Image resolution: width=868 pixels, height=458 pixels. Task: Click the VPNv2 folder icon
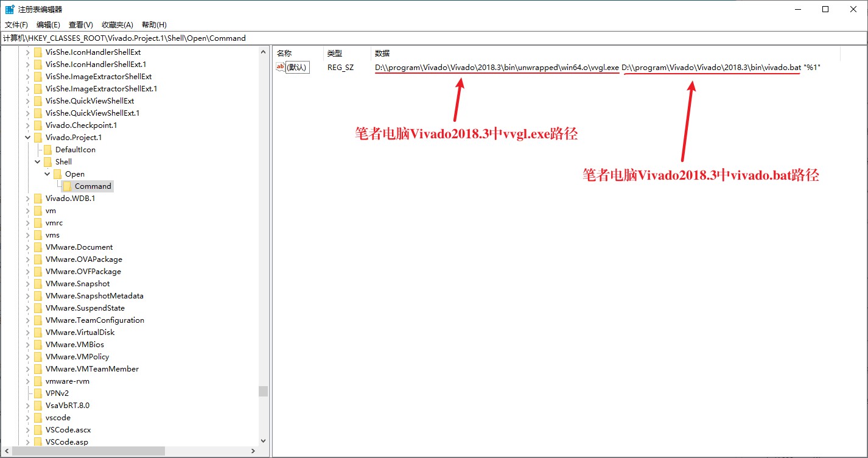click(x=38, y=393)
